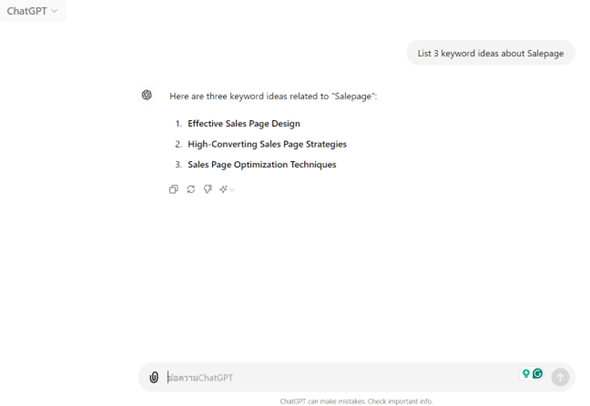Click the "Here are three keyword ideas" intro line

pos(273,96)
